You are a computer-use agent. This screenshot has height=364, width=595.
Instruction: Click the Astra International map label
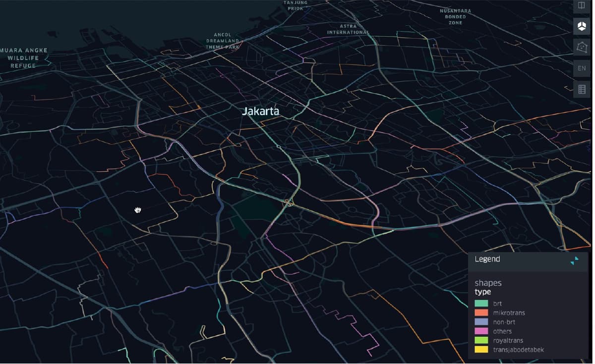click(x=348, y=29)
